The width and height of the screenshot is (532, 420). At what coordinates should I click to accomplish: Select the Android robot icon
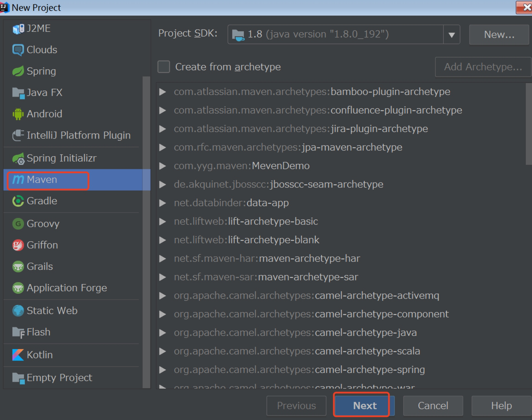coord(18,114)
